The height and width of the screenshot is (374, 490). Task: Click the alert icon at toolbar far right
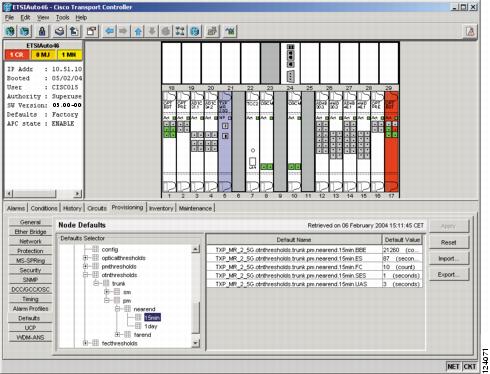click(470, 32)
